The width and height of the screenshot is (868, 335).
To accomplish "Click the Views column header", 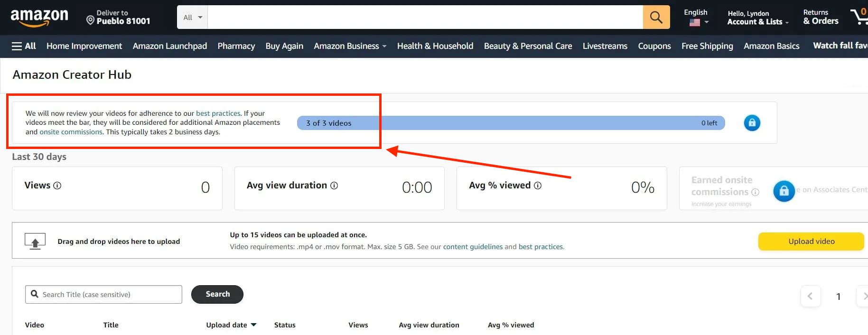I will [x=358, y=325].
